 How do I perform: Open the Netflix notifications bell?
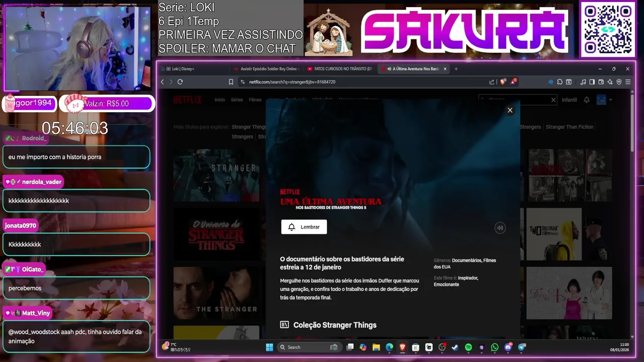tap(587, 100)
